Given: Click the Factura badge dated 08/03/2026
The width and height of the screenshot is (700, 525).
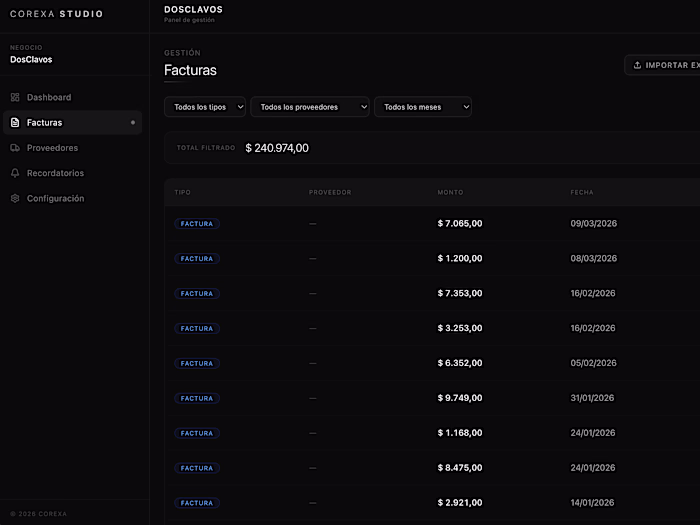Looking at the screenshot, I should [x=197, y=258].
